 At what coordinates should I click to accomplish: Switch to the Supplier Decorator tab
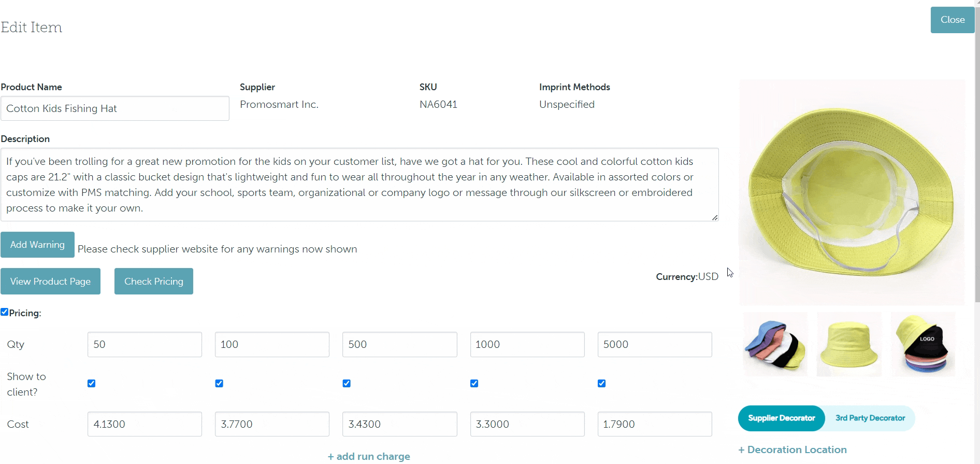[x=781, y=418]
